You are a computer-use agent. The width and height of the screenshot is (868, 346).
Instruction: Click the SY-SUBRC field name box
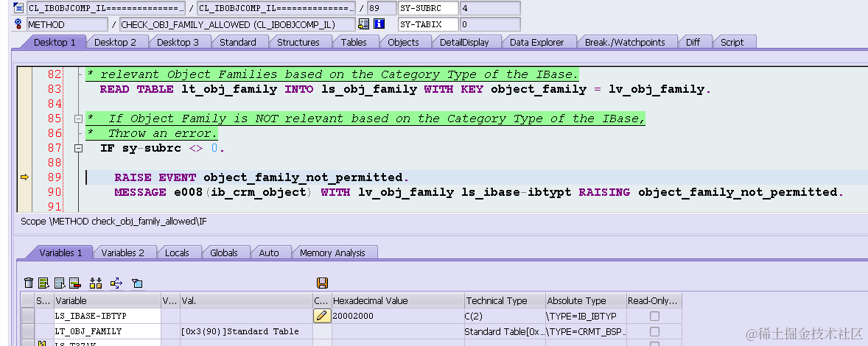[x=428, y=8]
